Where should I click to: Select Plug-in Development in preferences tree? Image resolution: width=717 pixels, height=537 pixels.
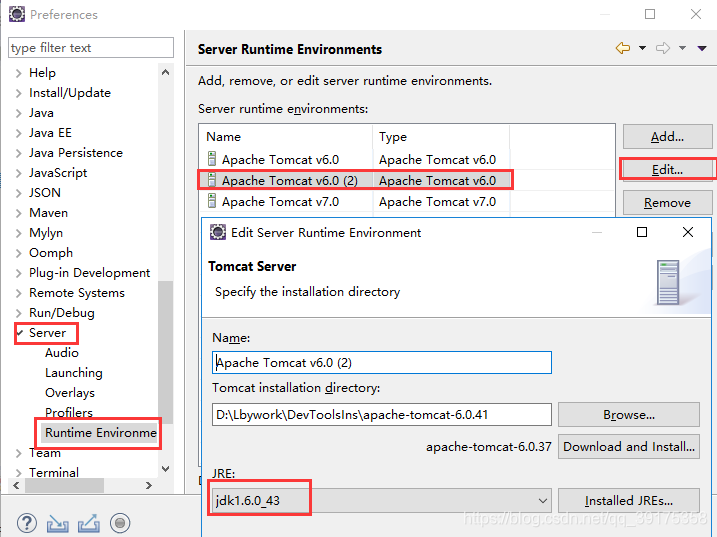(90, 273)
